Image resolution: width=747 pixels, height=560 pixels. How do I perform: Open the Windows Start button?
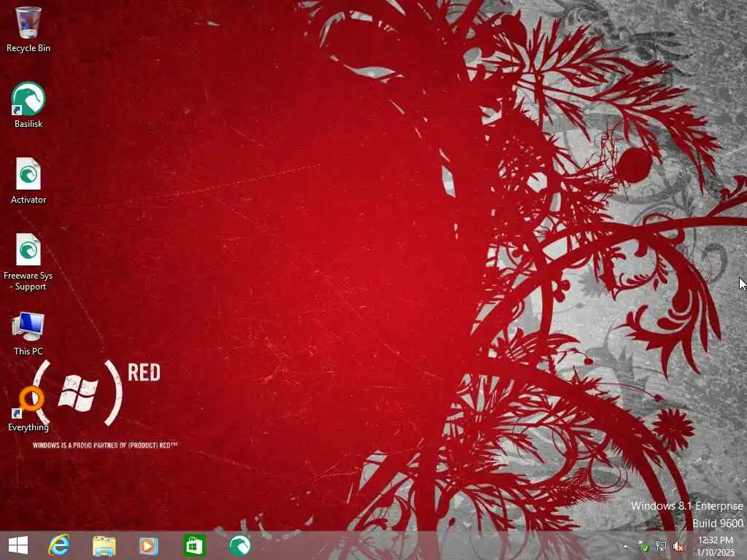pyautogui.click(x=18, y=545)
